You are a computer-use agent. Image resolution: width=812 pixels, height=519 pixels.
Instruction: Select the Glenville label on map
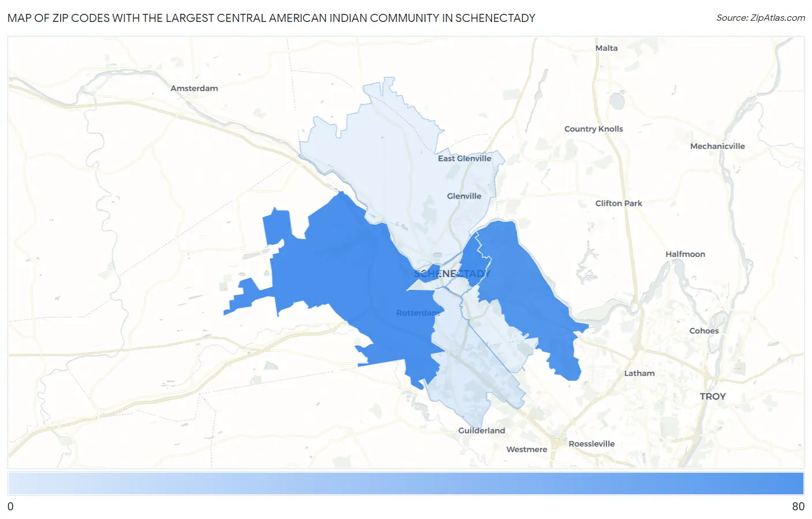click(464, 196)
